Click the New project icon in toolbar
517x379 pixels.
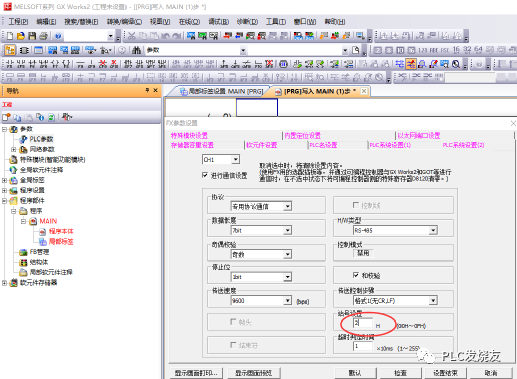(x=10, y=36)
